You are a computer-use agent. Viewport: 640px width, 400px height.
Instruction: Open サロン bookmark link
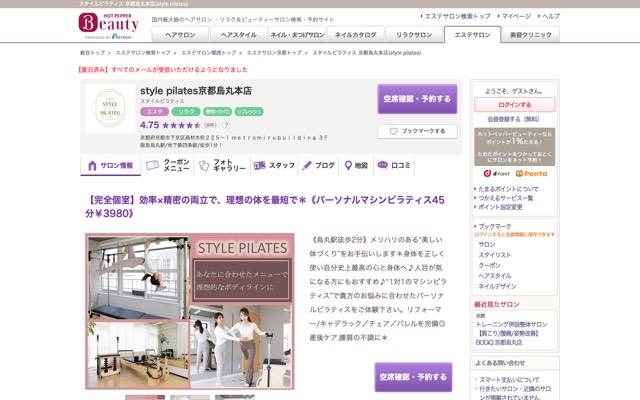(x=487, y=244)
